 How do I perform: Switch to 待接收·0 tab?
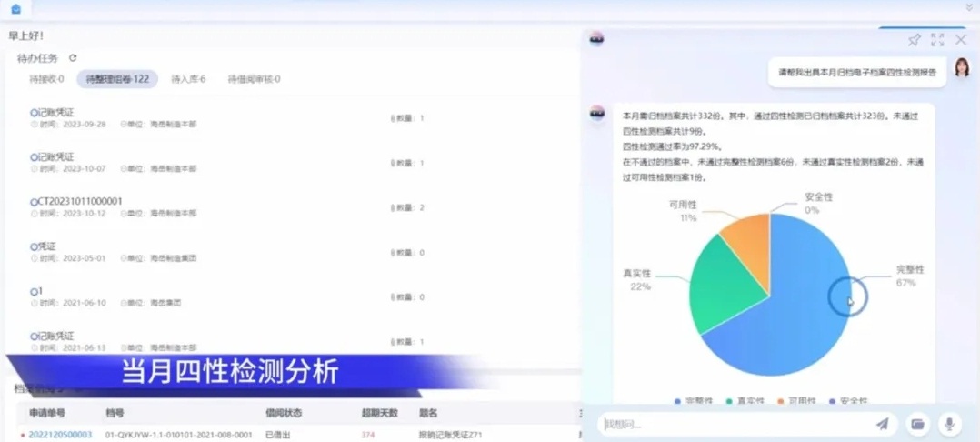[47, 80]
